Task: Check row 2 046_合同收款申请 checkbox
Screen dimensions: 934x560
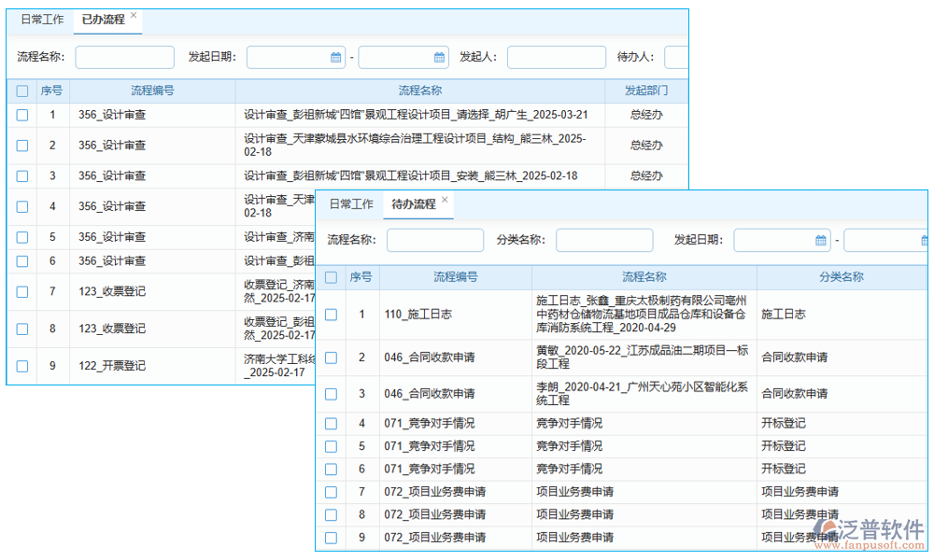Action: click(x=331, y=357)
